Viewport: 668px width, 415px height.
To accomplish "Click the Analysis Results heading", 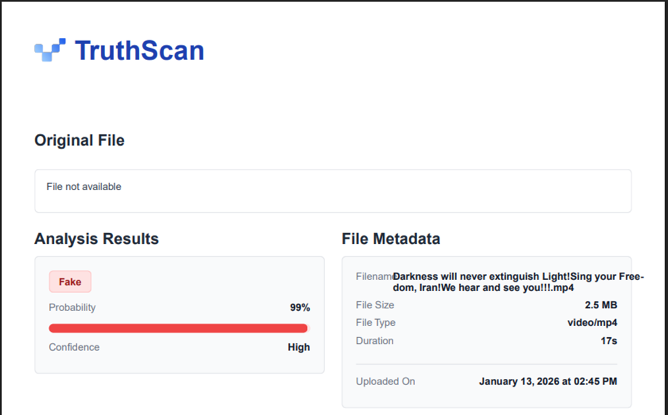I will click(96, 239).
